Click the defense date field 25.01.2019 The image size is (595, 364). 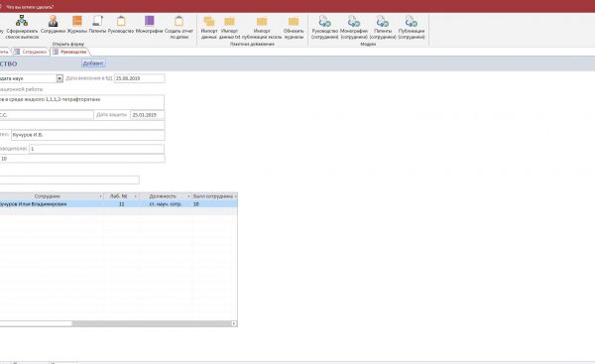click(147, 115)
